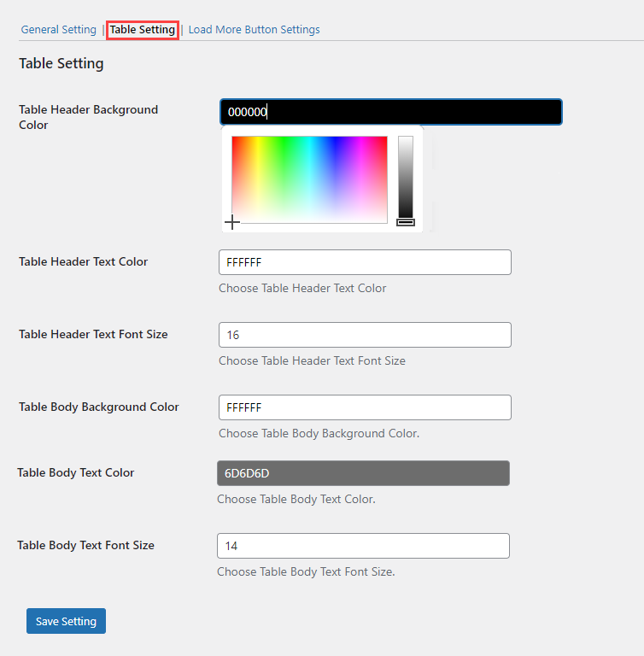This screenshot has width=644, height=656.
Task: Click the Table Header Text Color input
Action: coord(365,262)
